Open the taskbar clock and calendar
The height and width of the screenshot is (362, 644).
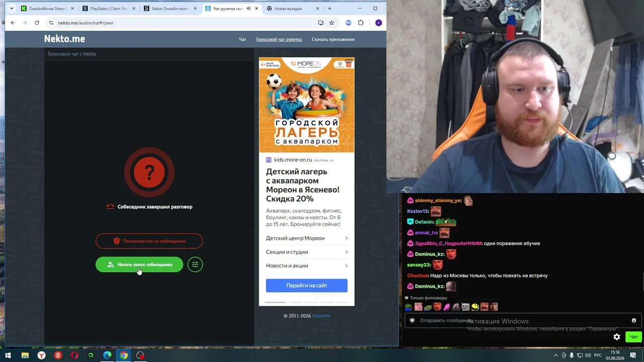coord(615,355)
